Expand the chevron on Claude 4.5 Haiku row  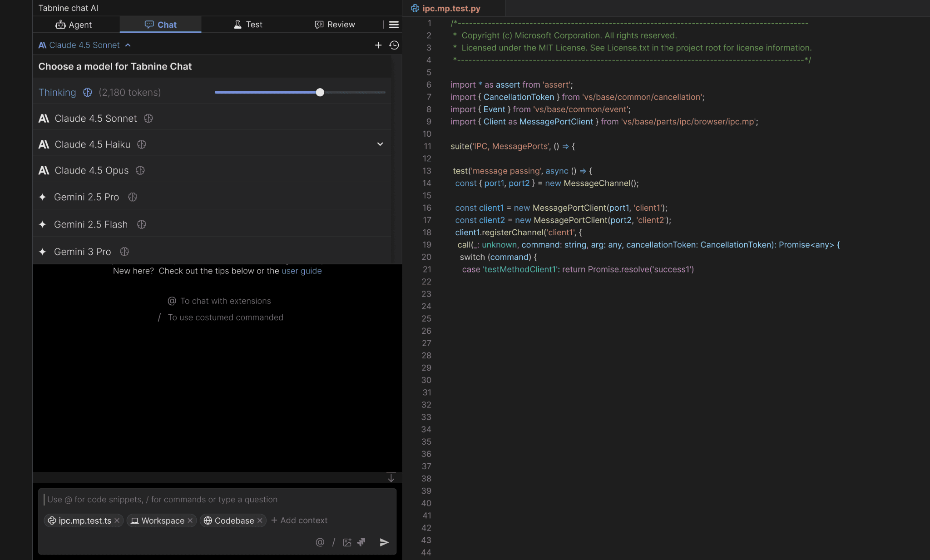click(x=380, y=144)
